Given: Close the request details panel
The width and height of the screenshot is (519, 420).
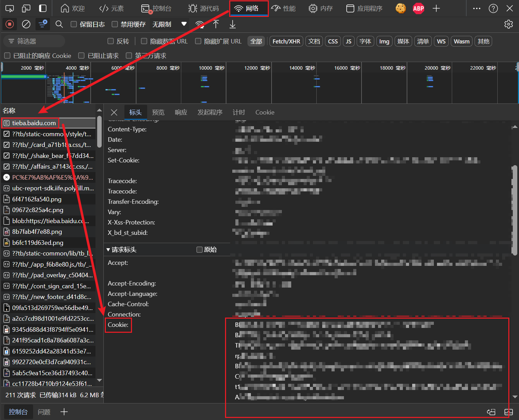Looking at the screenshot, I should point(114,112).
